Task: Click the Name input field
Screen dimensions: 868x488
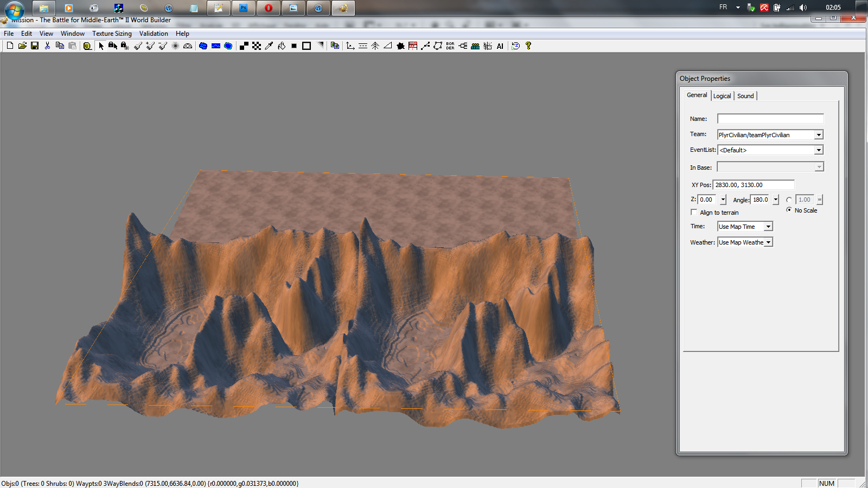Action: (770, 119)
